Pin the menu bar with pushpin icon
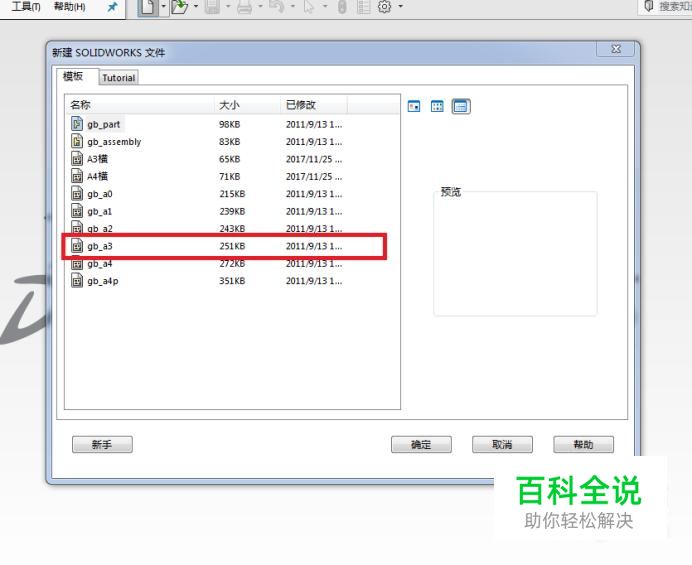 pos(113,7)
